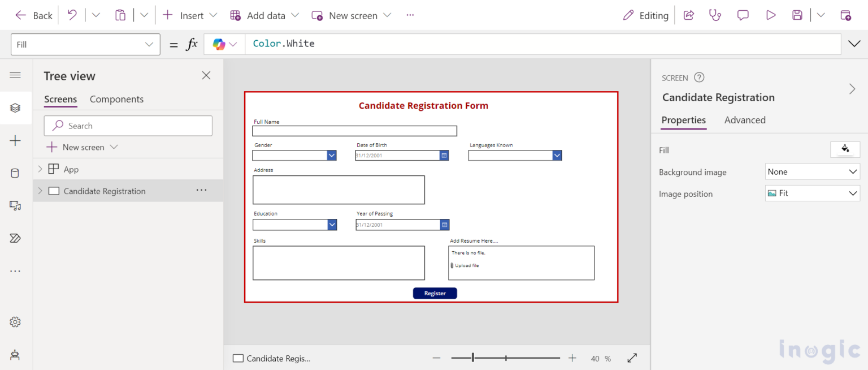Click the Back button in the toolbar
The image size is (868, 370).
pos(33,15)
